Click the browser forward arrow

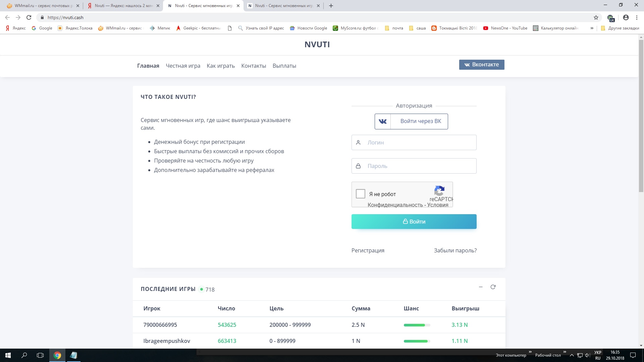[x=18, y=17]
